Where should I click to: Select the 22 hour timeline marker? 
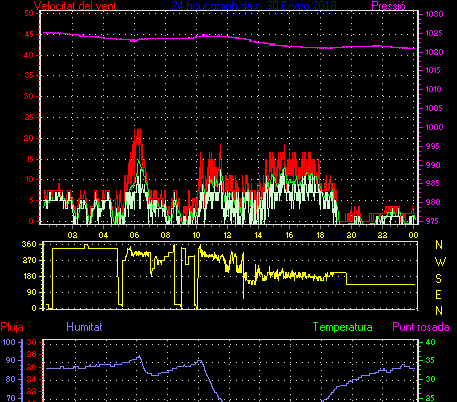coord(382,235)
